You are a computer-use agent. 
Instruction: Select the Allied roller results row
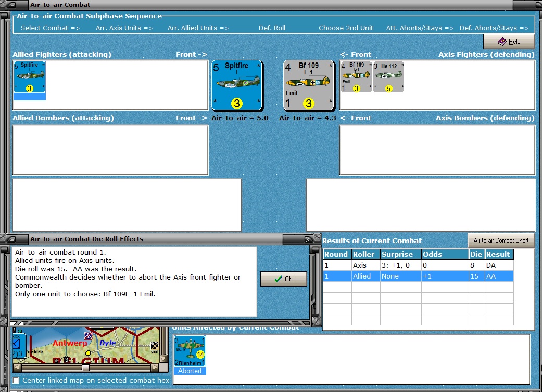418,276
